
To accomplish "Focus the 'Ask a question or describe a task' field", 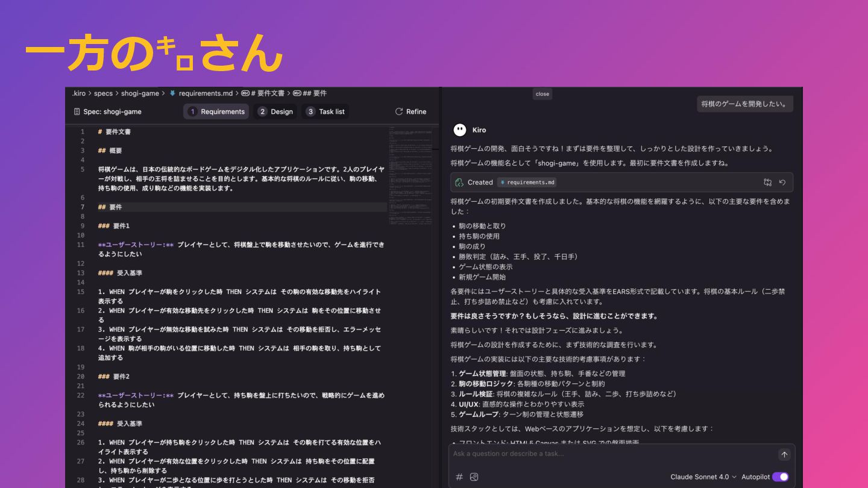I will click(x=613, y=454).
